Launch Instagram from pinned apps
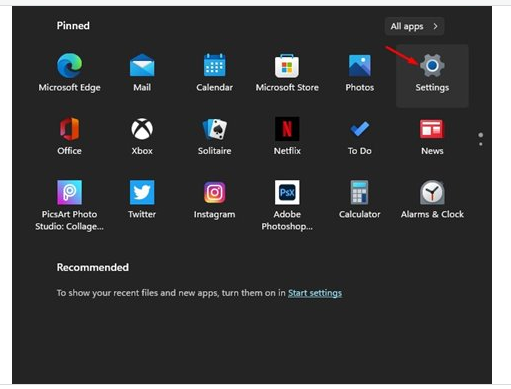 (x=215, y=199)
